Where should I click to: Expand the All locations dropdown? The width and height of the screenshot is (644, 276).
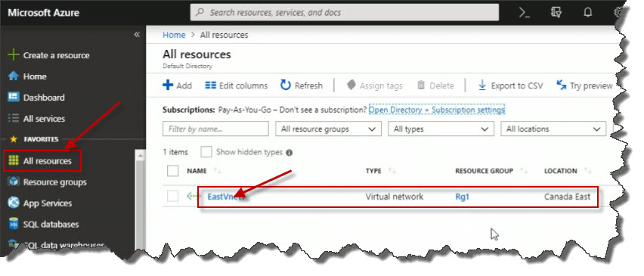point(553,129)
